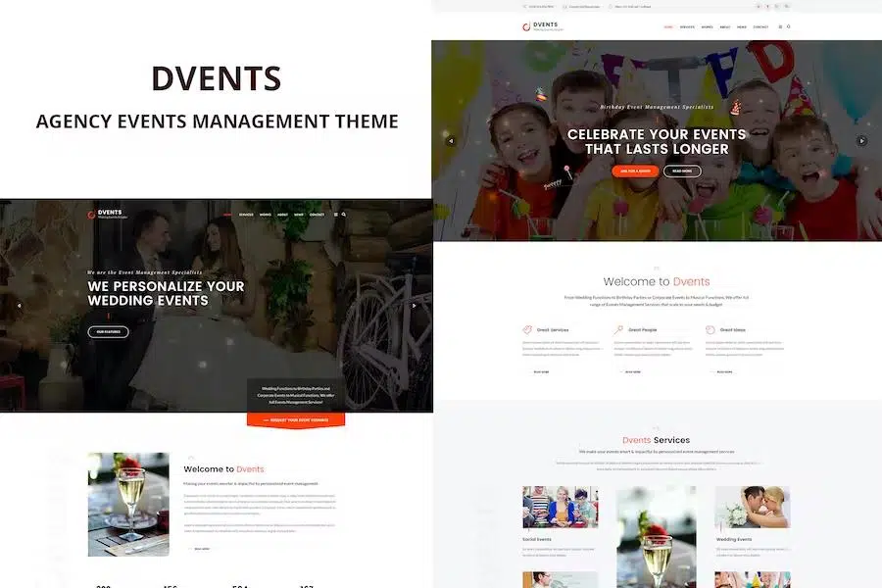Click the Request Your Event Booking button
The image size is (882, 588).
click(295, 419)
